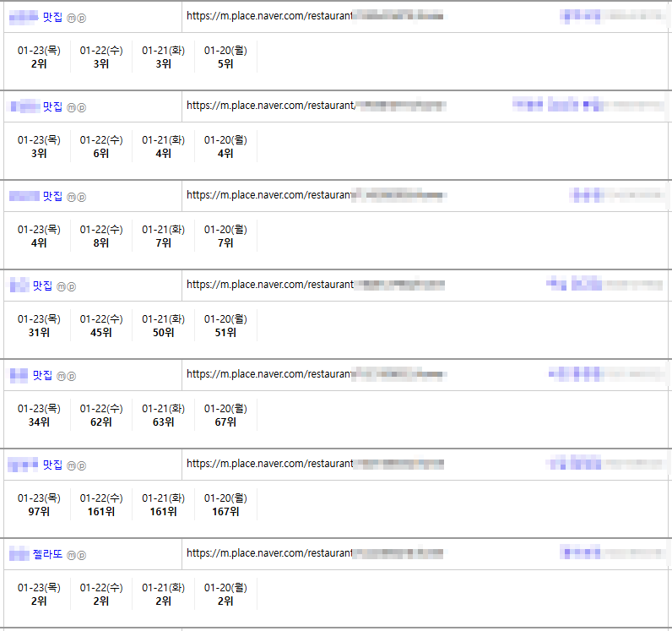Click ⓜ icon for keyword ranked 62위 on 01-22
672x631 pixels.
point(62,376)
